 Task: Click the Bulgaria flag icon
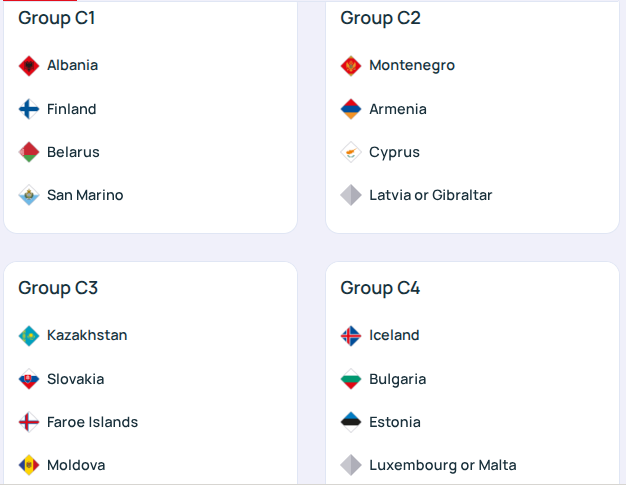(x=351, y=379)
